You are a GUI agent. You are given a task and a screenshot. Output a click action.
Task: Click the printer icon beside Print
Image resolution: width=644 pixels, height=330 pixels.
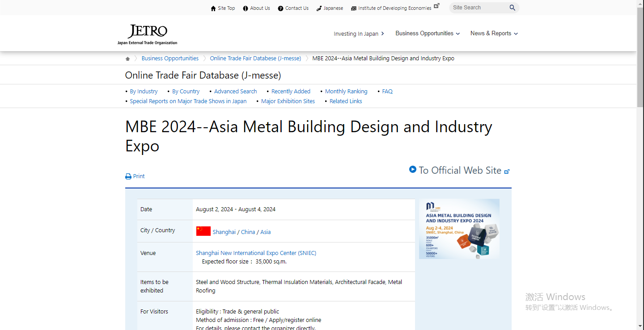tap(128, 176)
